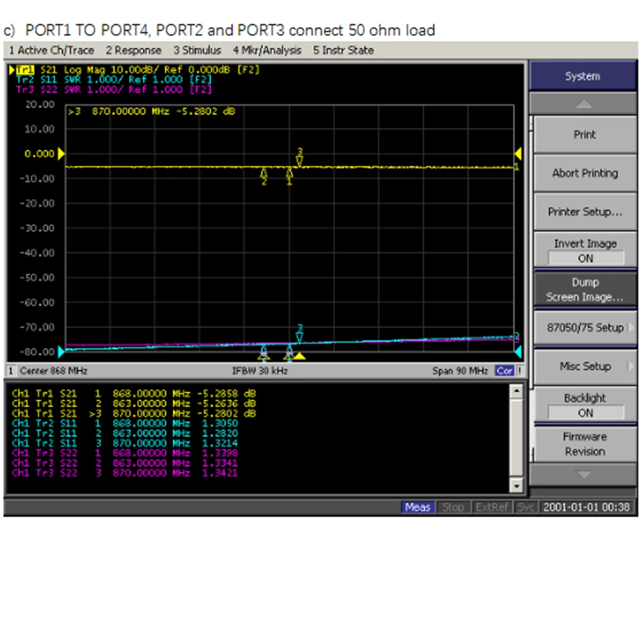Click marker 3 on the lower SWR trace
The height and width of the screenshot is (644, 644).
(300, 334)
